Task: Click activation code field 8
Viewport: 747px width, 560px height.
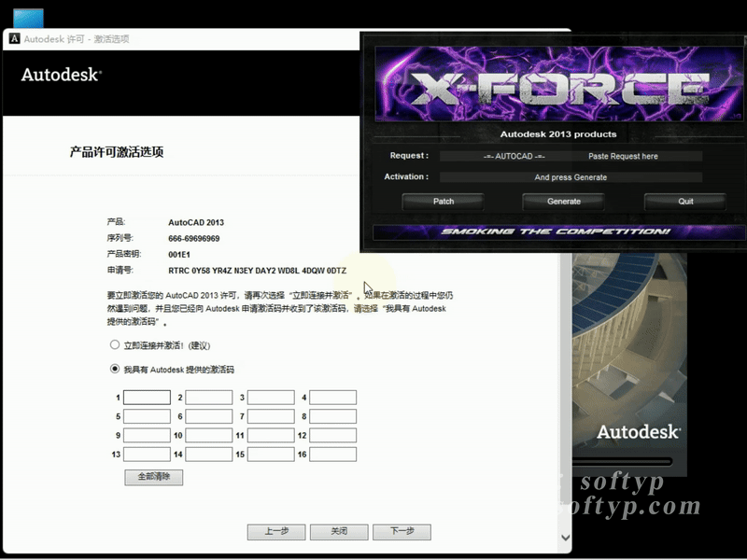Action: [x=332, y=416]
